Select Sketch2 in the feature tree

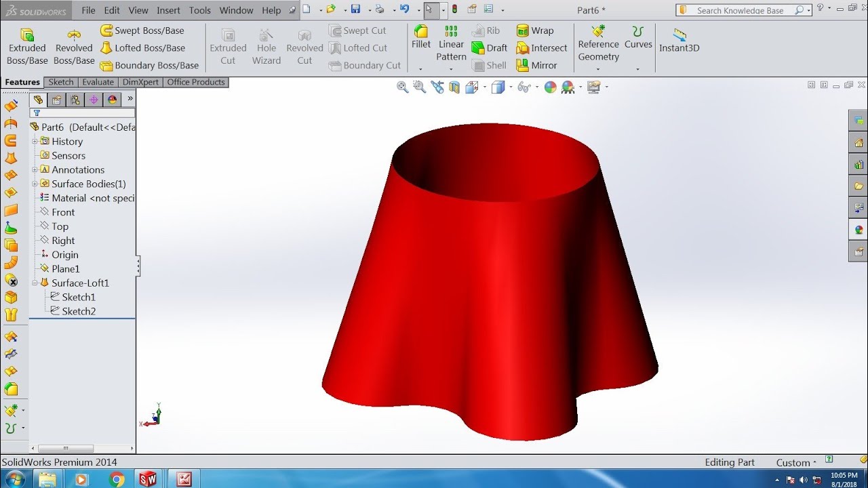(x=73, y=311)
